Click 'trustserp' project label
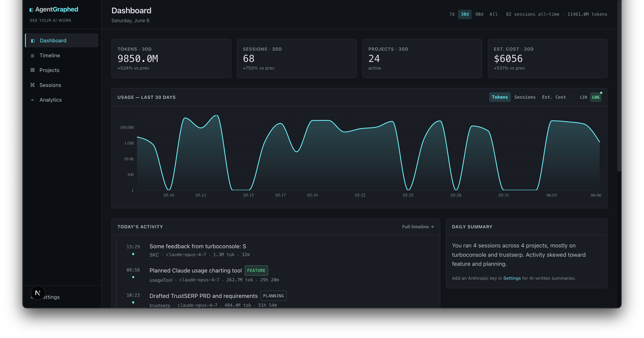 tap(160, 305)
